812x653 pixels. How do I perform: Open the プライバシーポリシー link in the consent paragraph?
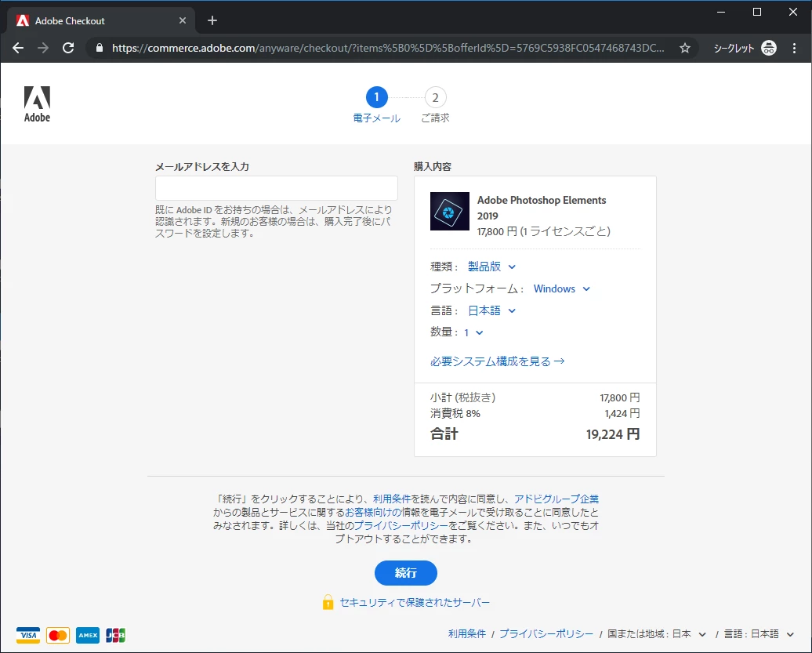pyautogui.click(x=401, y=525)
